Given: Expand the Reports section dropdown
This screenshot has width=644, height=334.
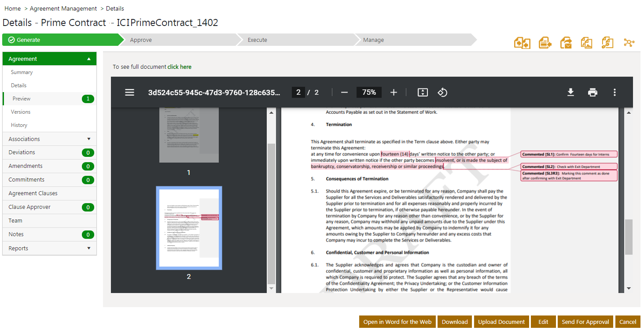Looking at the screenshot, I should click(88, 249).
